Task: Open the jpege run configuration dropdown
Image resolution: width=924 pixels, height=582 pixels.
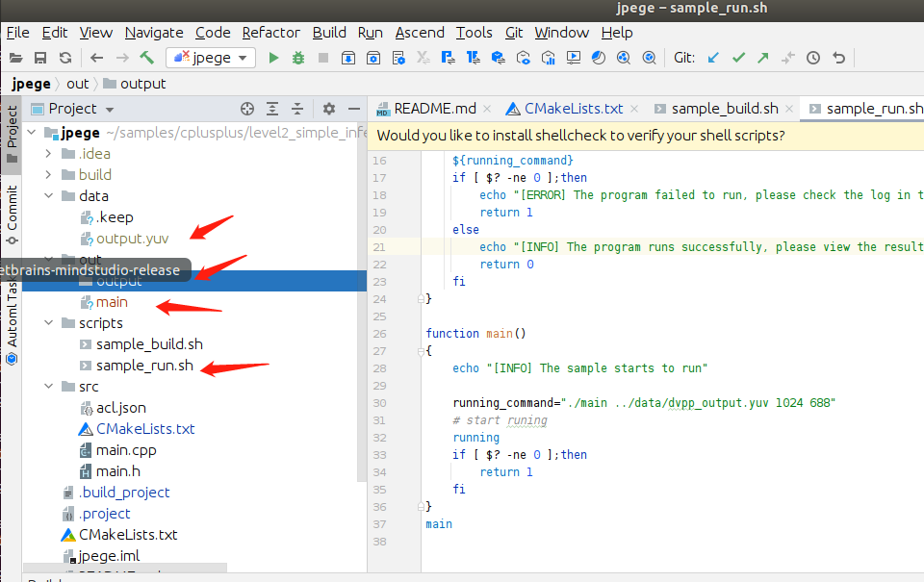Action: click(x=211, y=58)
